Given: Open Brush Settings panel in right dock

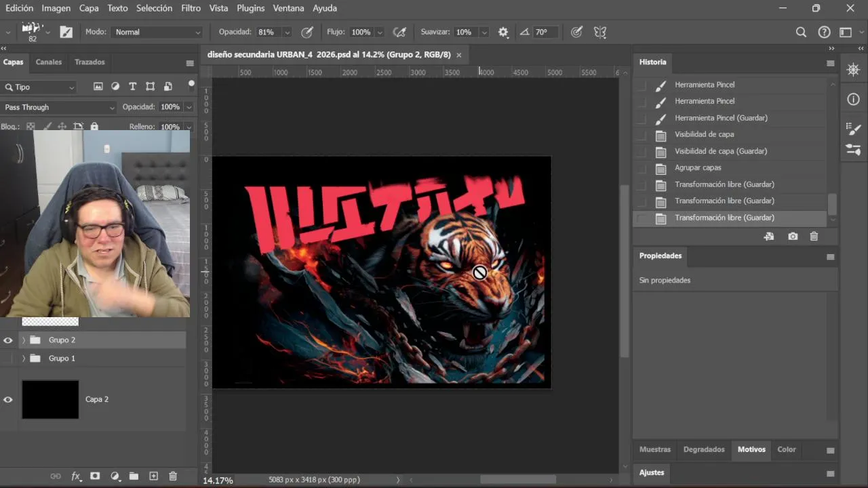Looking at the screenshot, I should point(853,129).
